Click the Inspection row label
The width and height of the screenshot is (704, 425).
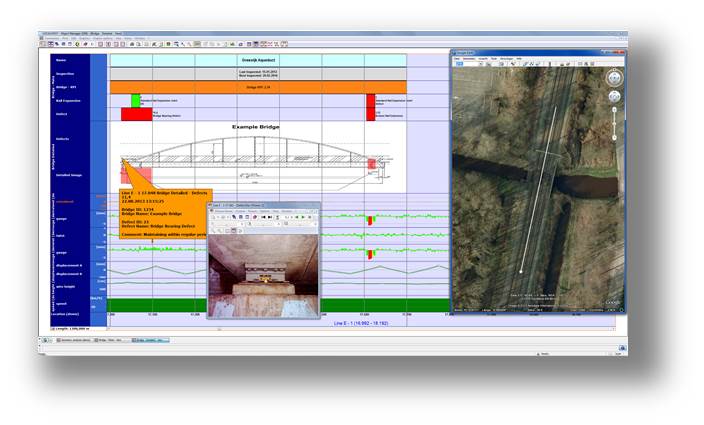pos(65,74)
